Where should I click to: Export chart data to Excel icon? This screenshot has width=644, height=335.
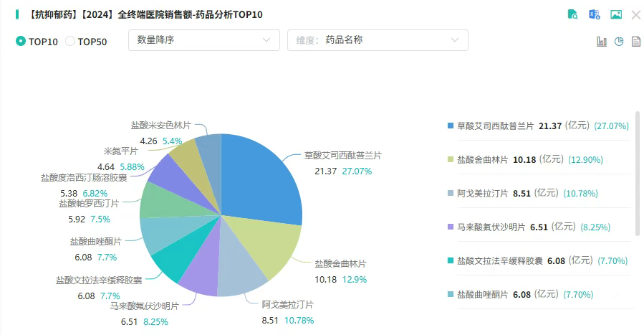[595, 14]
